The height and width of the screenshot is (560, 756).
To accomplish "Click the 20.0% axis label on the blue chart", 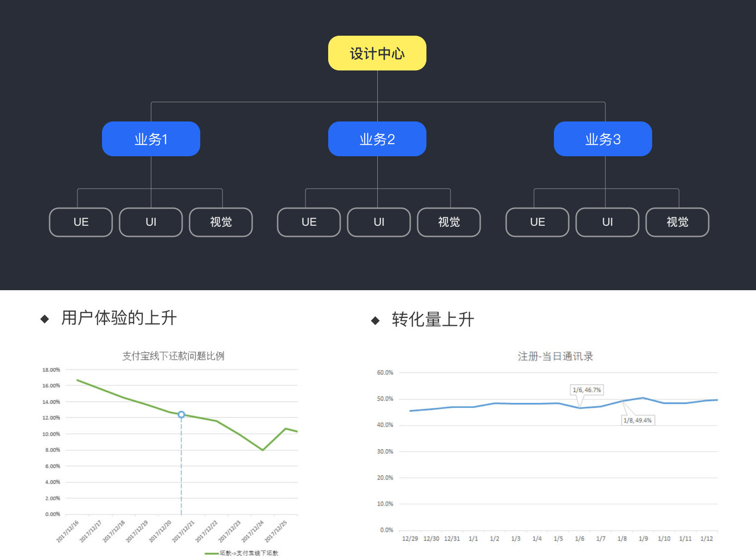I will 385,477.
